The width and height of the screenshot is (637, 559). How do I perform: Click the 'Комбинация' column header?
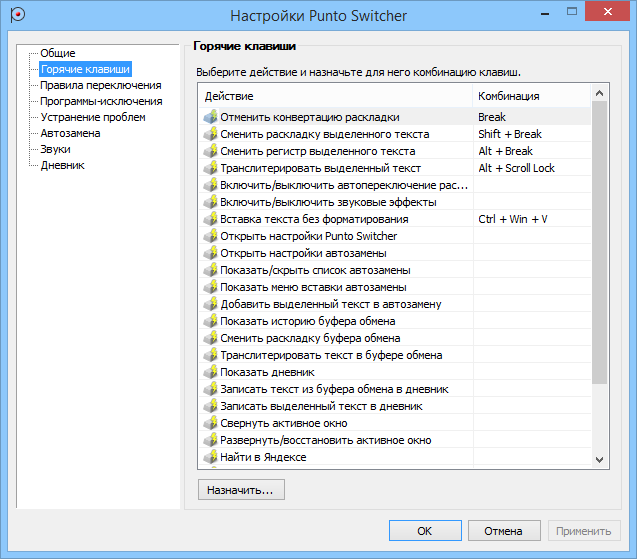click(x=531, y=96)
